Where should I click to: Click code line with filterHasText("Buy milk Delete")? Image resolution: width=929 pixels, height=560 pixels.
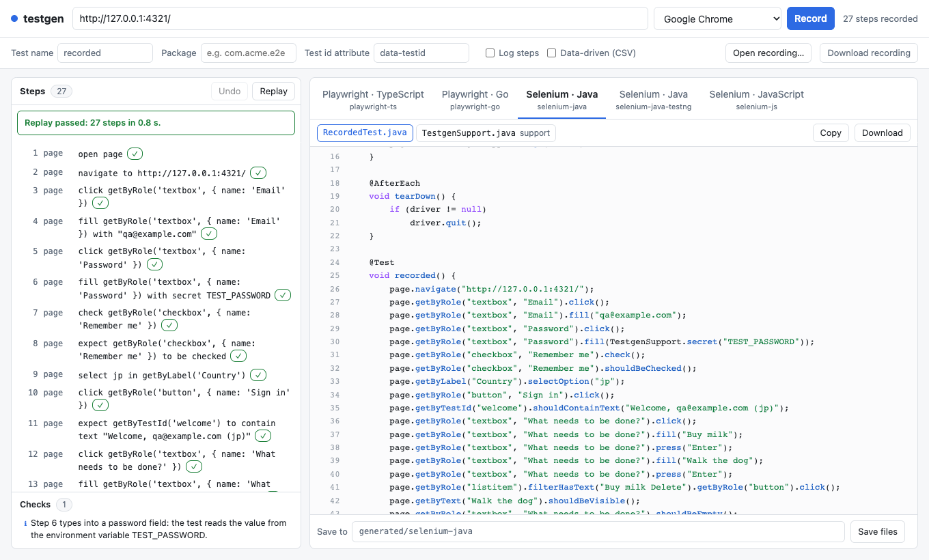613,488
